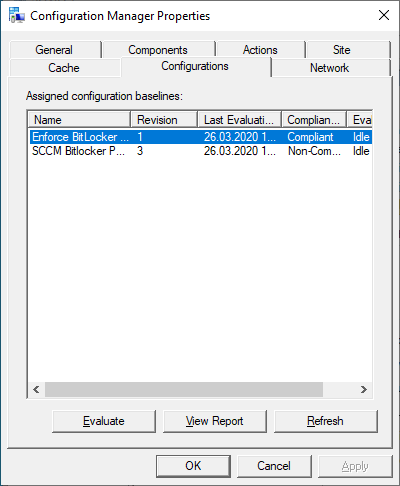Open the View Report button

(x=215, y=421)
